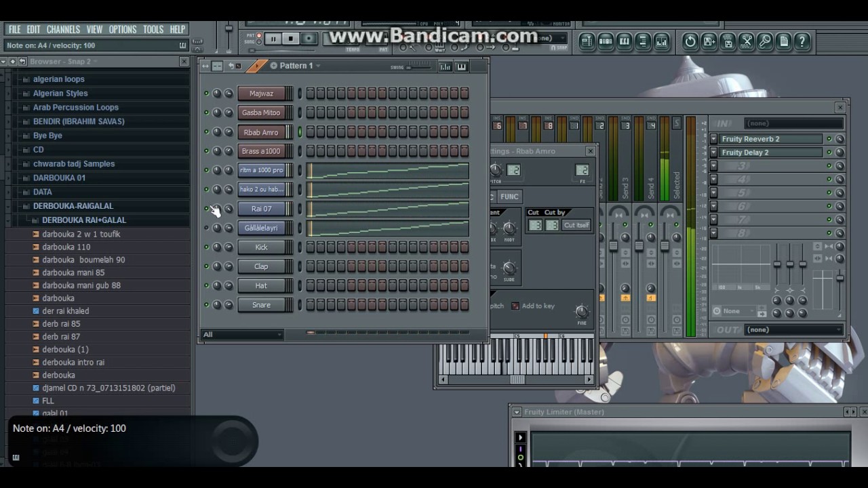The height and width of the screenshot is (488, 868).
Task: Show the keyboard editor in channel rack
Action: tap(462, 66)
